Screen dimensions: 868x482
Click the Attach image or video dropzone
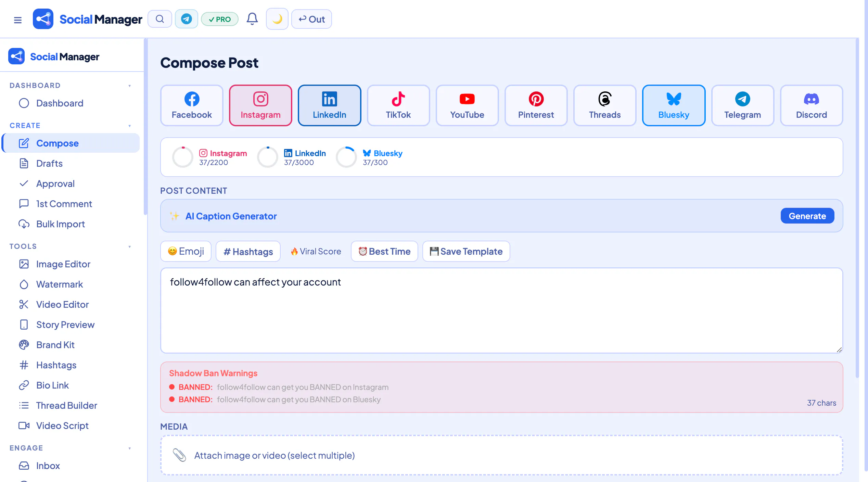(501, 455)
